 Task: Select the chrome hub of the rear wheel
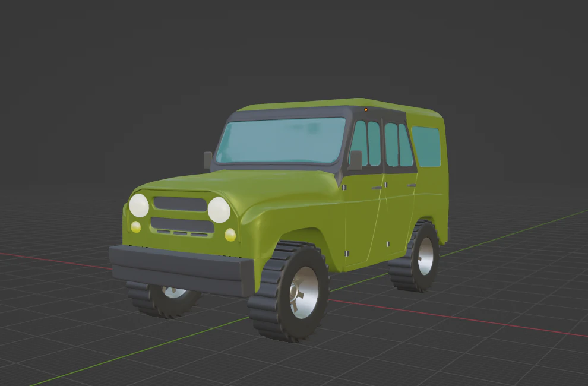(x=426, y=256)
